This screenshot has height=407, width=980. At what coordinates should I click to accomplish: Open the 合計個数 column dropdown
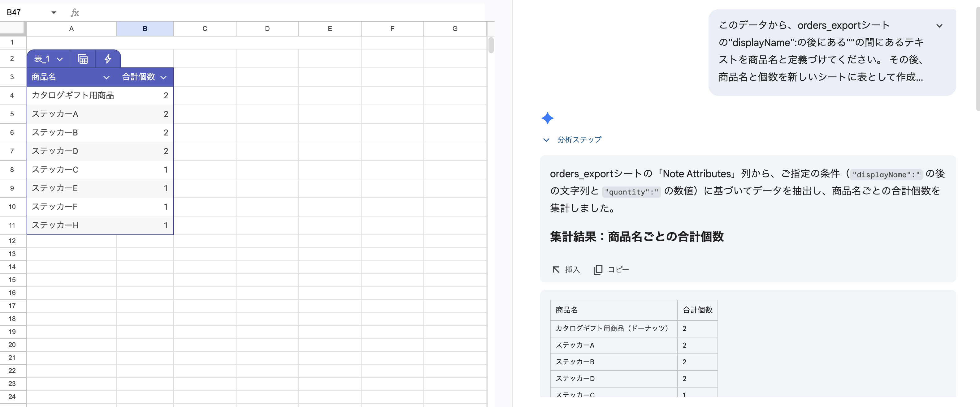point(163,77)
